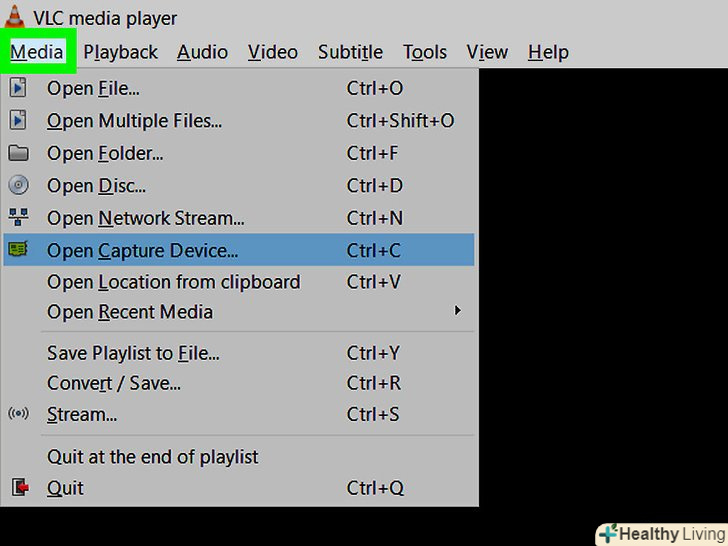
Task: Click the VLC cone icon in title bar
Action: pyautogui.click(x=14, y=15)
